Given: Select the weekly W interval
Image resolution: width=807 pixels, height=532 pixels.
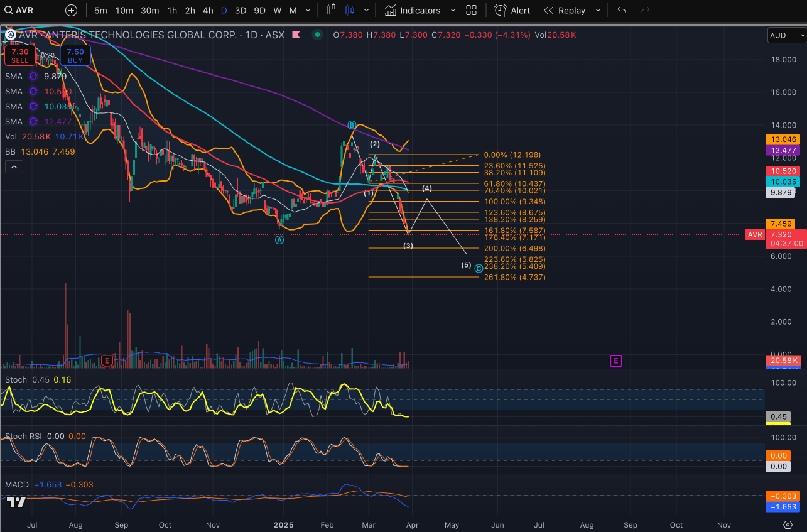Looking at the screenshot, I should pyautogui.click(x=277, y=10).
